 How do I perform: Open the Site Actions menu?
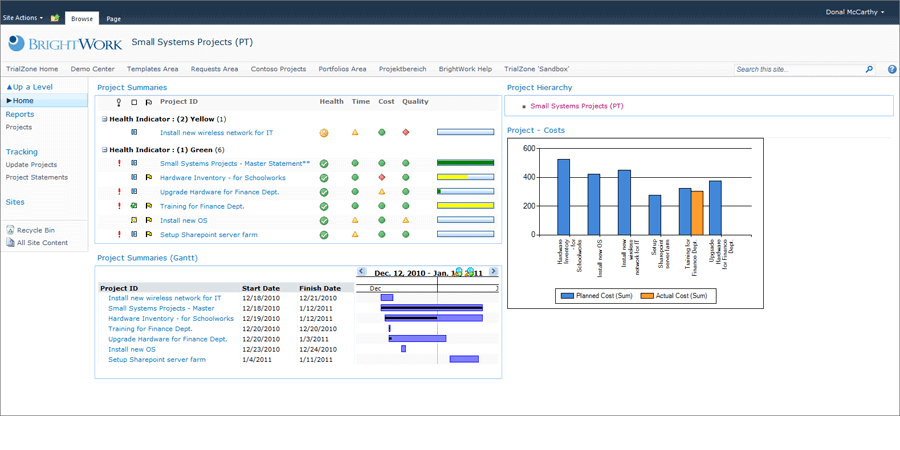[x=23, y=18]
